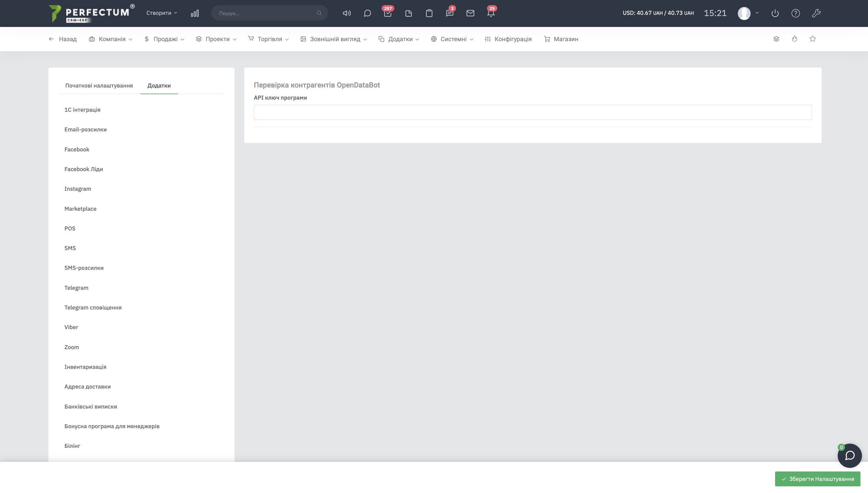Click the layers icon in navigation bar
Image resolution: width=868 pixels, height=493 pixels.
[776, 39]
